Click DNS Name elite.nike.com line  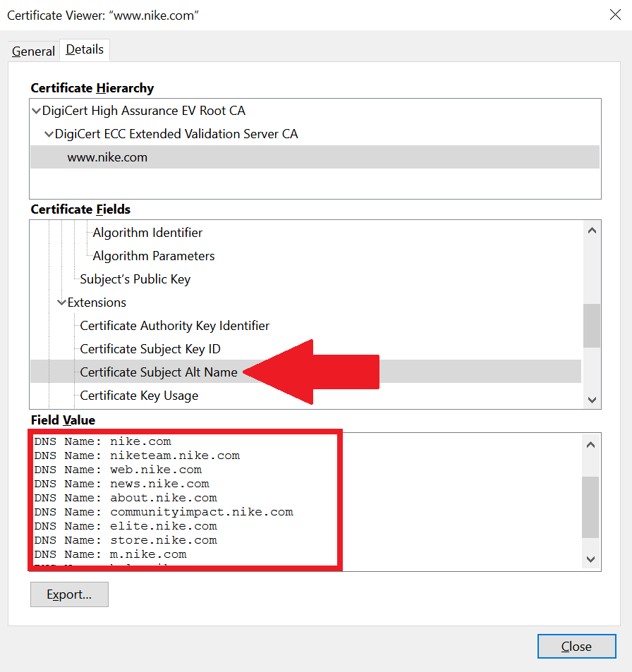point(126,526)
